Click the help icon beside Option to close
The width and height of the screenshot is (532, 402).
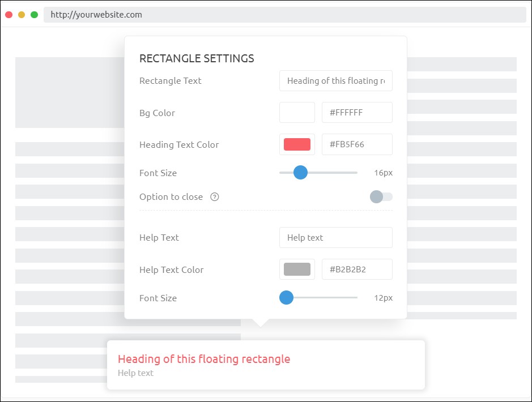point(214,197)
